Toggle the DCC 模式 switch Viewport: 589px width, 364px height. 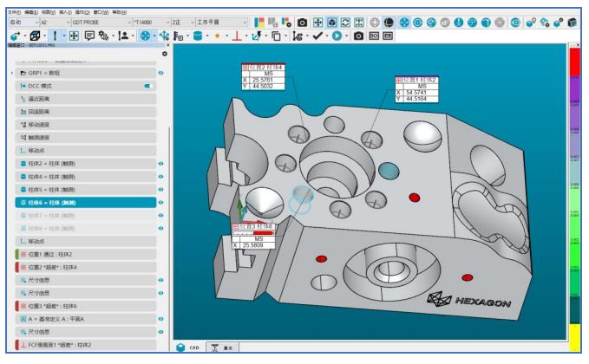coord(149,87)
